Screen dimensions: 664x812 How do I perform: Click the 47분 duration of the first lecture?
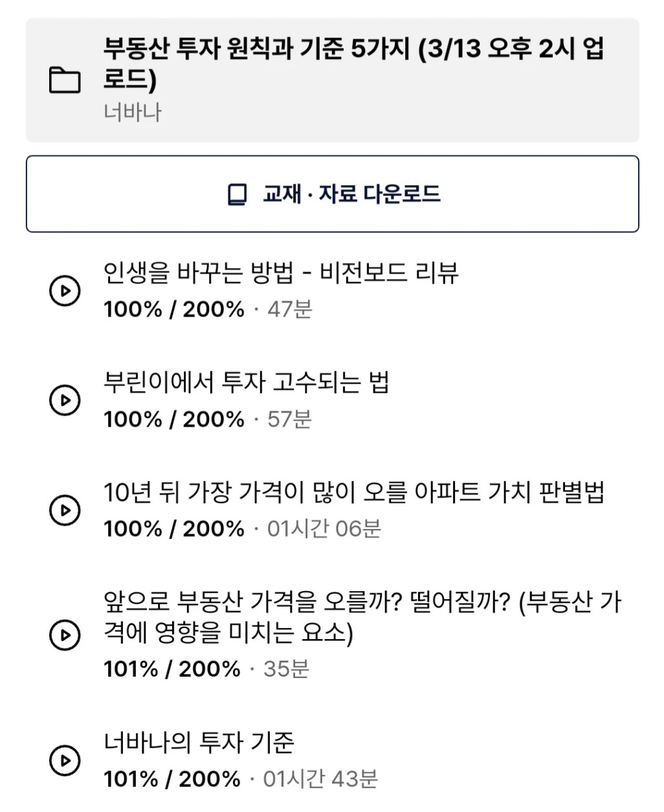click(x=290, y=309)
